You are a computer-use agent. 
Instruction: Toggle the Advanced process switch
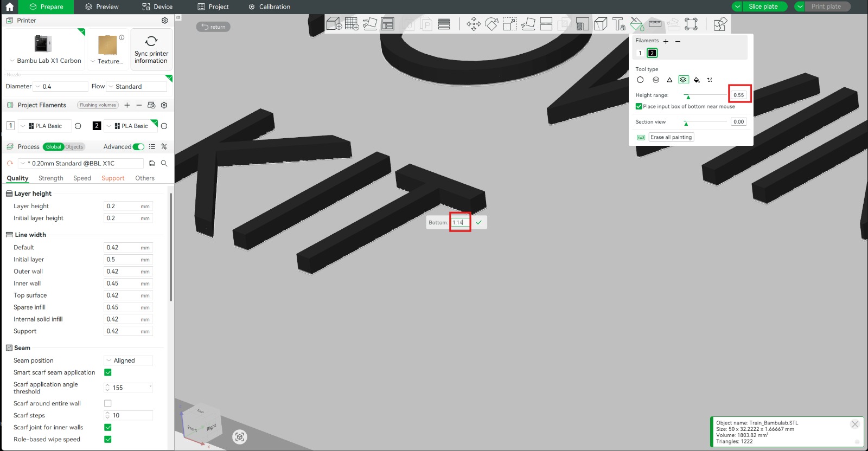point(139,147)
